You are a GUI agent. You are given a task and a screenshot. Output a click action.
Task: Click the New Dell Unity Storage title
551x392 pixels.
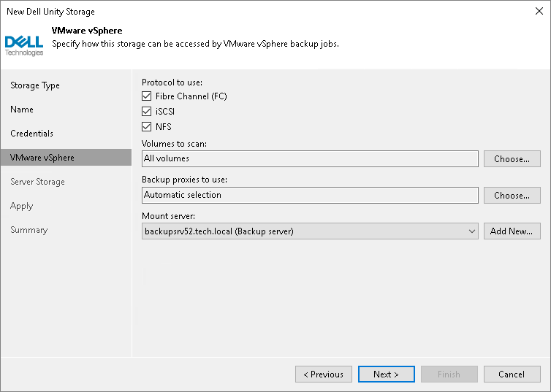[50, 12]
